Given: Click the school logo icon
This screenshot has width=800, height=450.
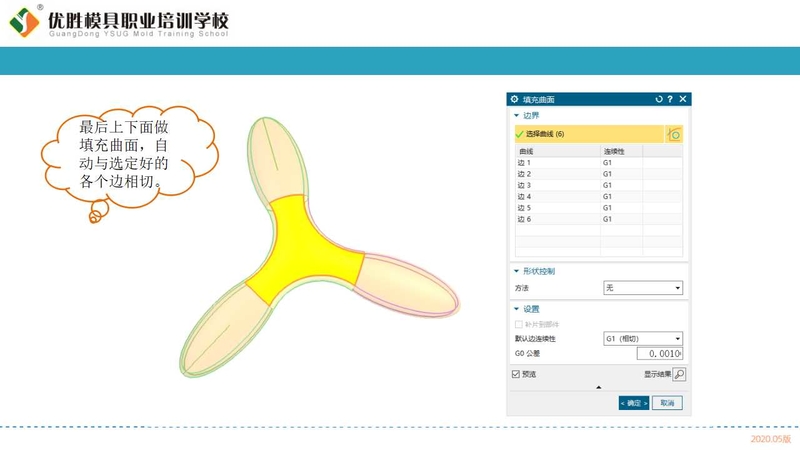Looking at the screenshot, I should tap(24, 21).
